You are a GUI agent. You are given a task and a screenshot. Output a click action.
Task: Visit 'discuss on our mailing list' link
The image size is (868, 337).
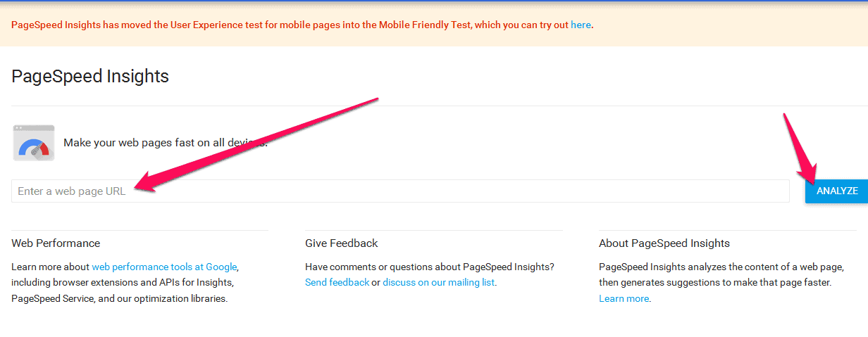pos(439,282)
